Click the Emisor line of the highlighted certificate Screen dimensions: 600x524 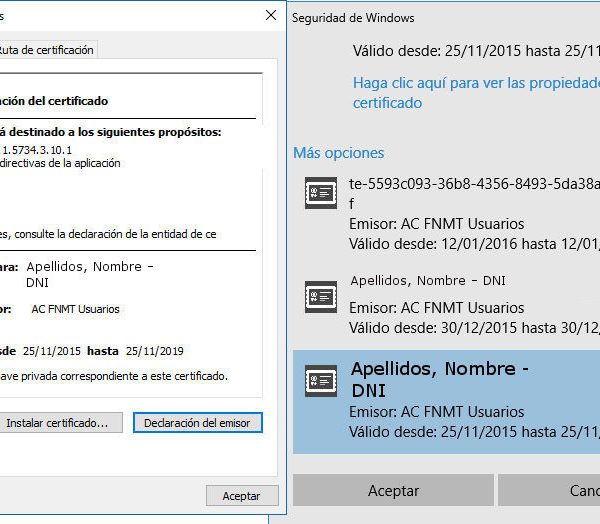436,411
